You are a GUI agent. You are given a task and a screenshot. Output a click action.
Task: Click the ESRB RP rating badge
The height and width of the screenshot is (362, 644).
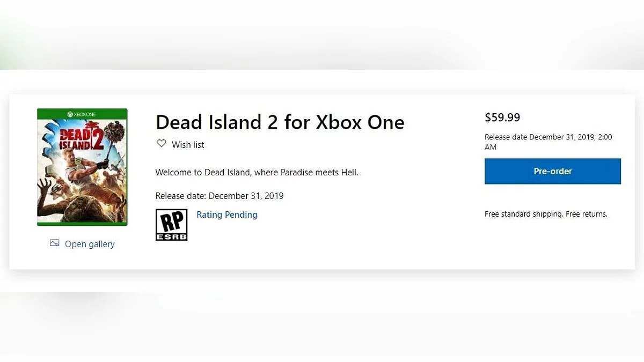(171, 224)
